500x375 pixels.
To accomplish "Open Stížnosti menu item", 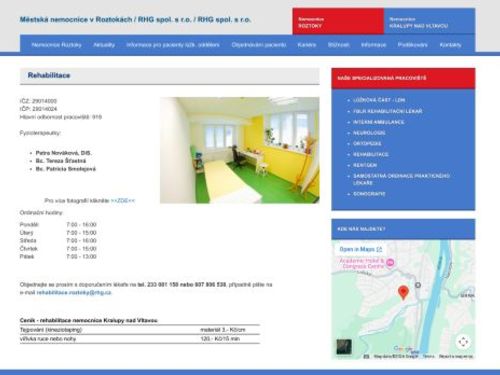I will 338,45.
